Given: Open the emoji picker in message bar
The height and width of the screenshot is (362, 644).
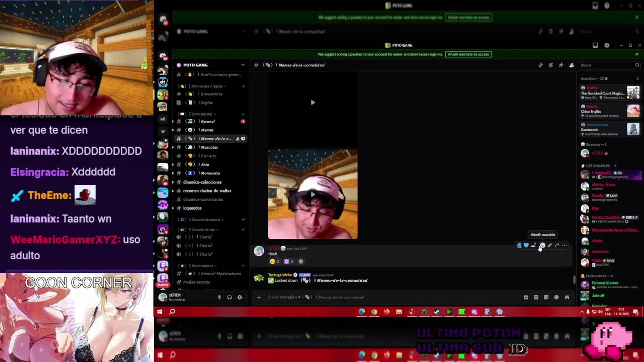Looking at the screenshot, I should click(556, 297).
